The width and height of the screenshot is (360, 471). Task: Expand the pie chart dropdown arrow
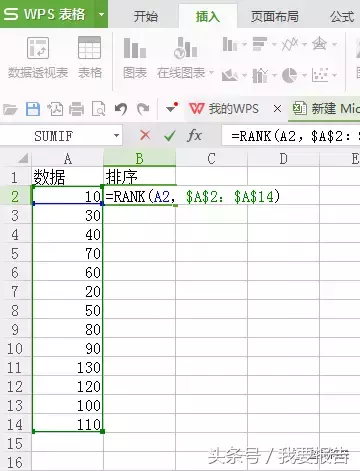coord(304,76)
